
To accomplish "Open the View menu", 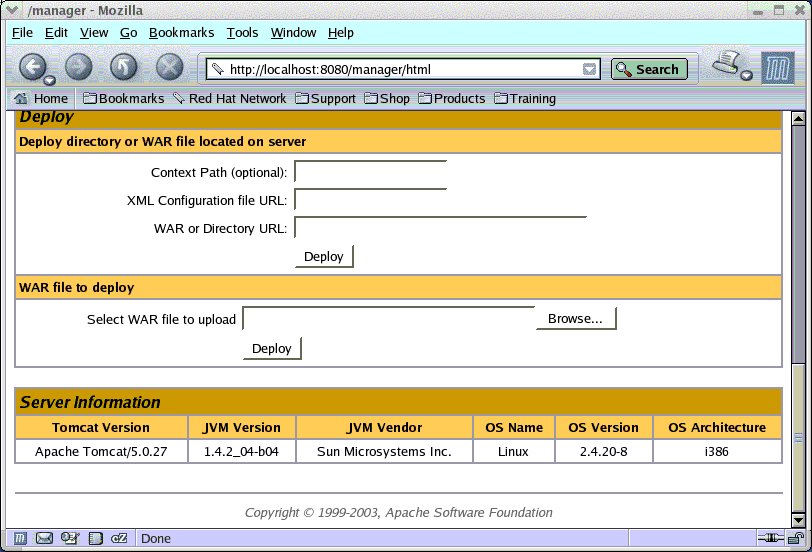I will (x=94, y=33).
